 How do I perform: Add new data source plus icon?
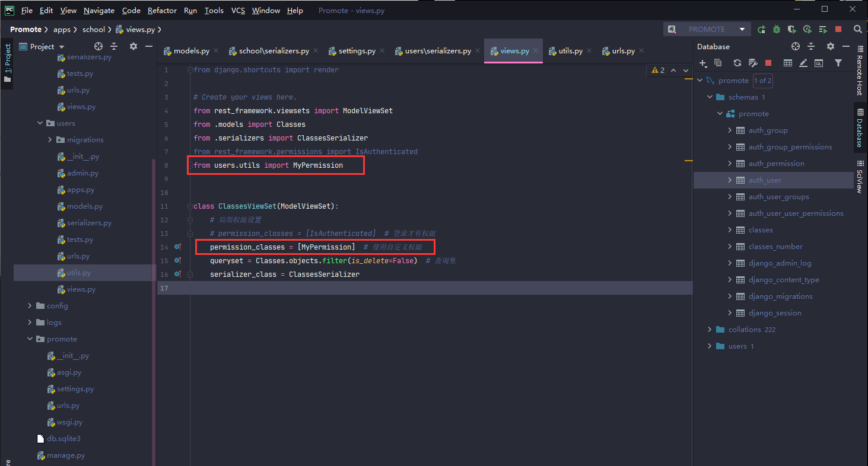click(x=703, y=63)
